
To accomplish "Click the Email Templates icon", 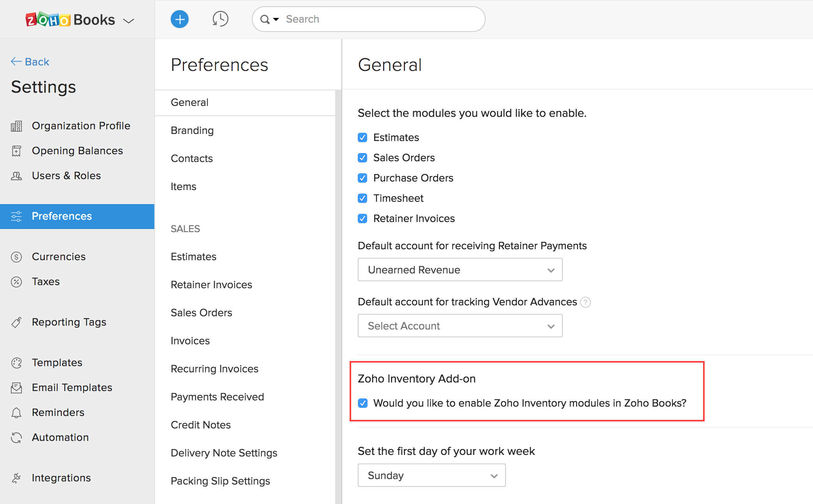I will pos(16,387).
